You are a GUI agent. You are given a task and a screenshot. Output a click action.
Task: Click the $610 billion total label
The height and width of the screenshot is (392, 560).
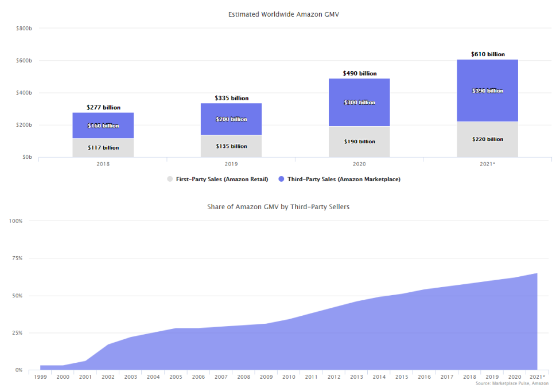coord(487,54)
